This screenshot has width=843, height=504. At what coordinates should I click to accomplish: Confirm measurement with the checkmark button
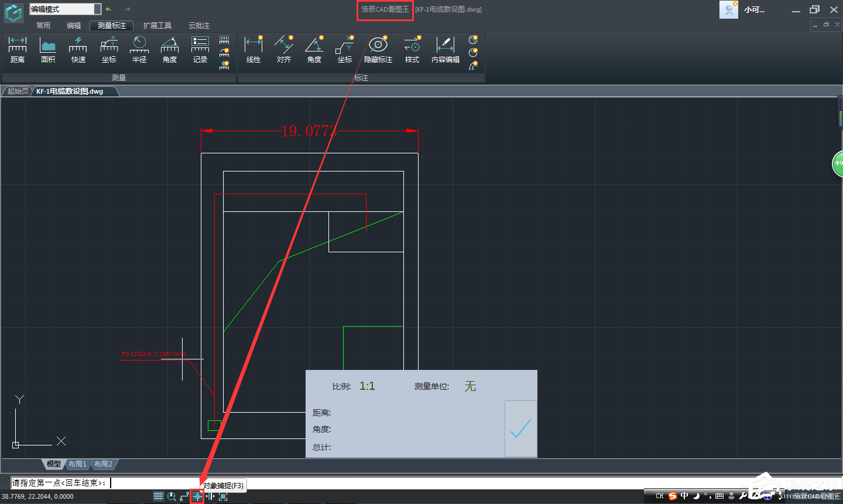520,429
